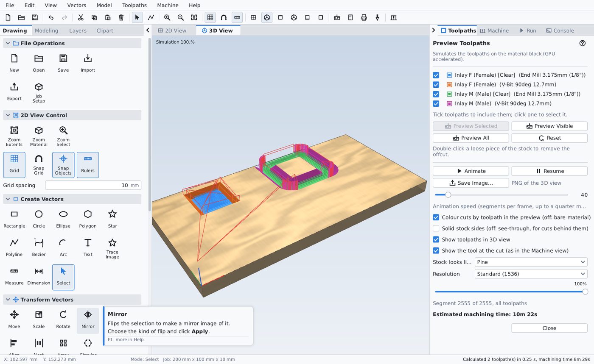Click the Cut scissors icon in toolbar

tap(81, 17)
